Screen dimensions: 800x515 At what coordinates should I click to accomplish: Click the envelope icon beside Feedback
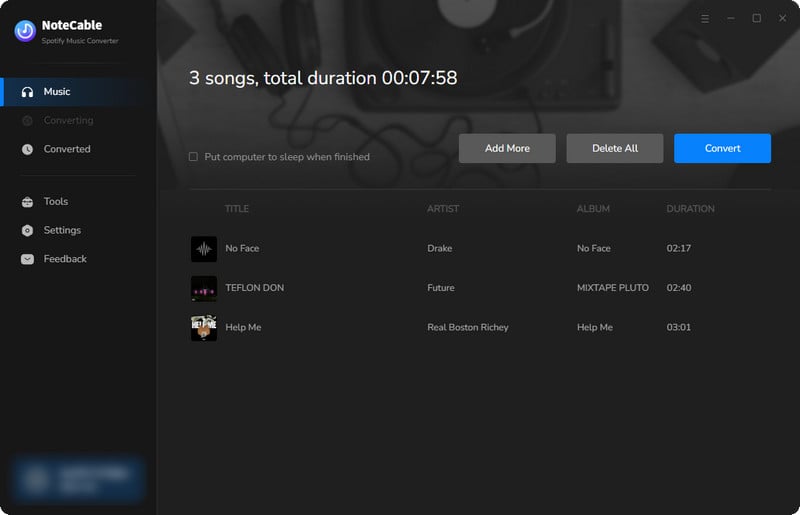(28, 259)
